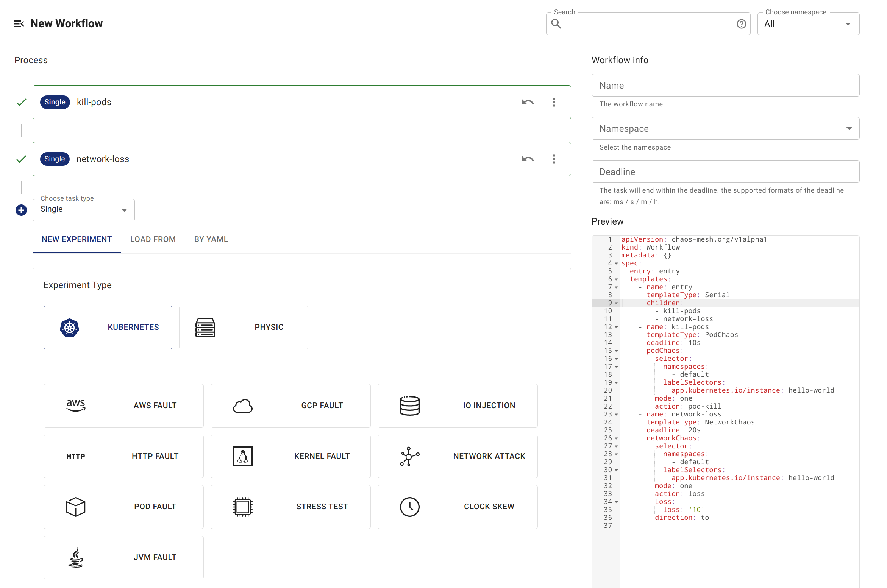Collapse the sidebar navigation

[19, 23]
